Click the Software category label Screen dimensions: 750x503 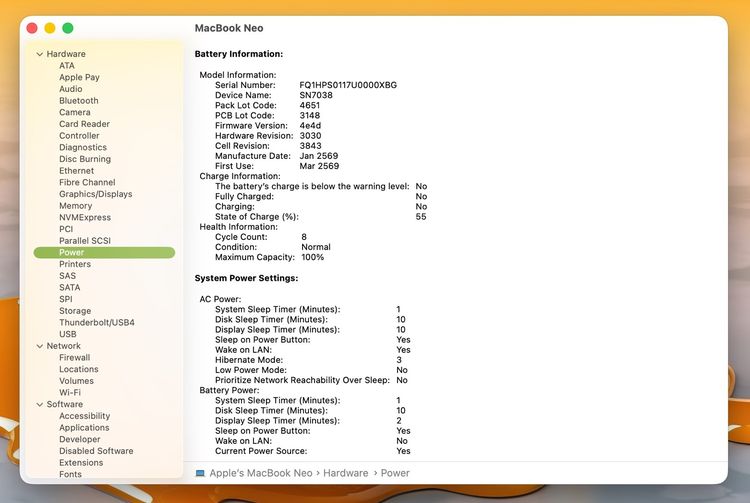[x=65, y=404]
